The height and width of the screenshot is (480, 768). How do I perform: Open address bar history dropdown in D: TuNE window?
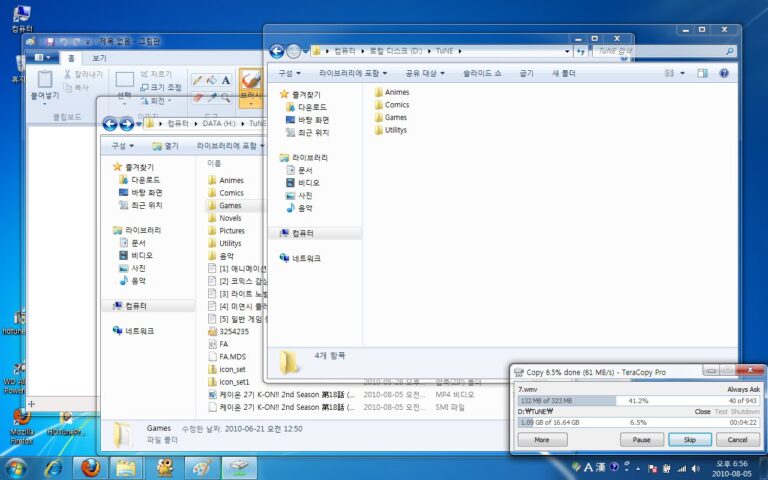tap(567, 51)
